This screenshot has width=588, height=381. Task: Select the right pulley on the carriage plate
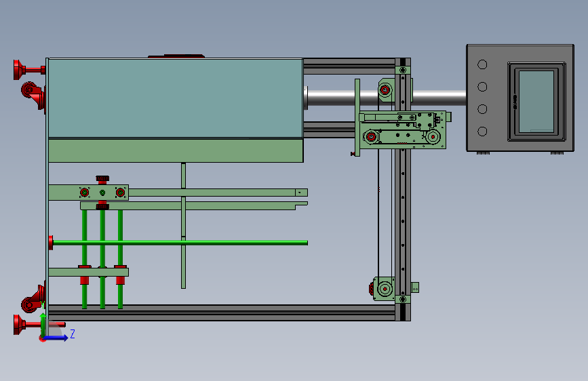click(x=433, y=137)
